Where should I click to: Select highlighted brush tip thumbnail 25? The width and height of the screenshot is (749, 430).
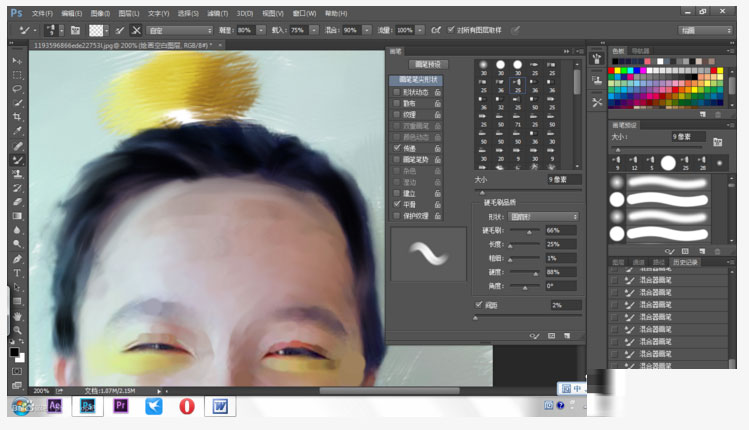coord(517,86)
